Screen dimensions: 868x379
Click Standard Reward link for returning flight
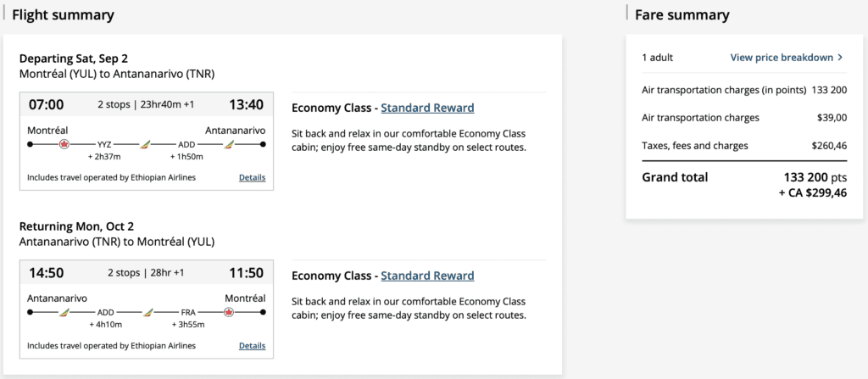point(427,276)
